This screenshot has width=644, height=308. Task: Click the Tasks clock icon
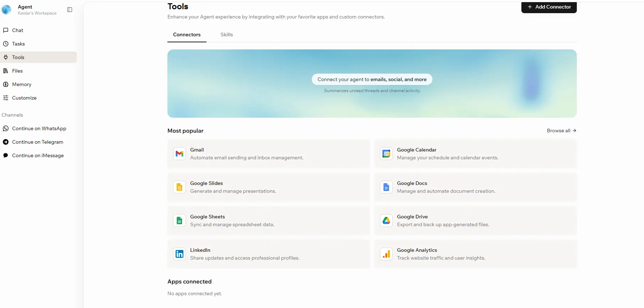6,44
